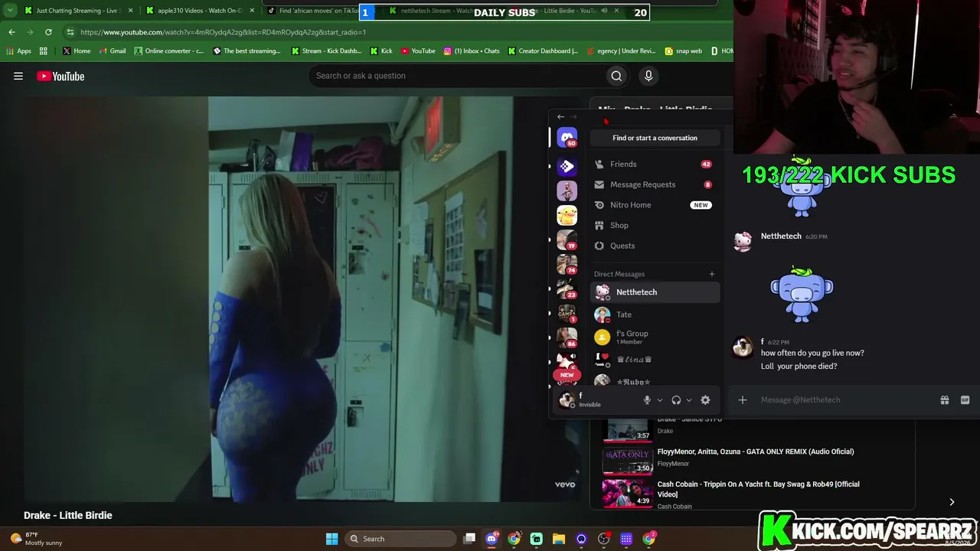Open the Gmail bookmark
The width and height of the screenshot is (980, 551).
click(x=113, y=51)
